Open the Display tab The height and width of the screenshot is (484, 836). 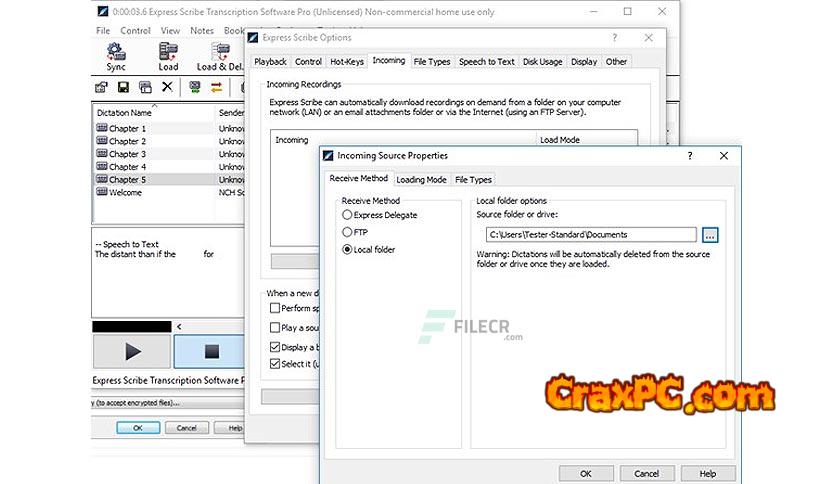click(x=584, y=62)
